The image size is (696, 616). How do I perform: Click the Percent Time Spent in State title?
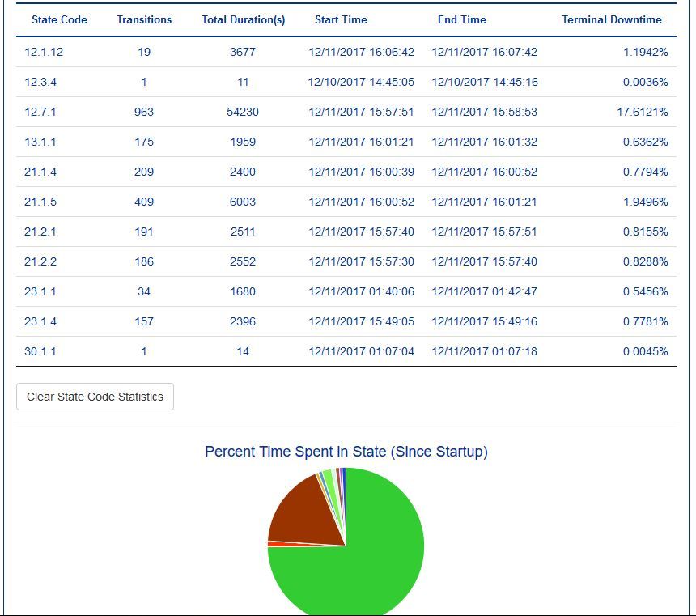pos(346,452)
